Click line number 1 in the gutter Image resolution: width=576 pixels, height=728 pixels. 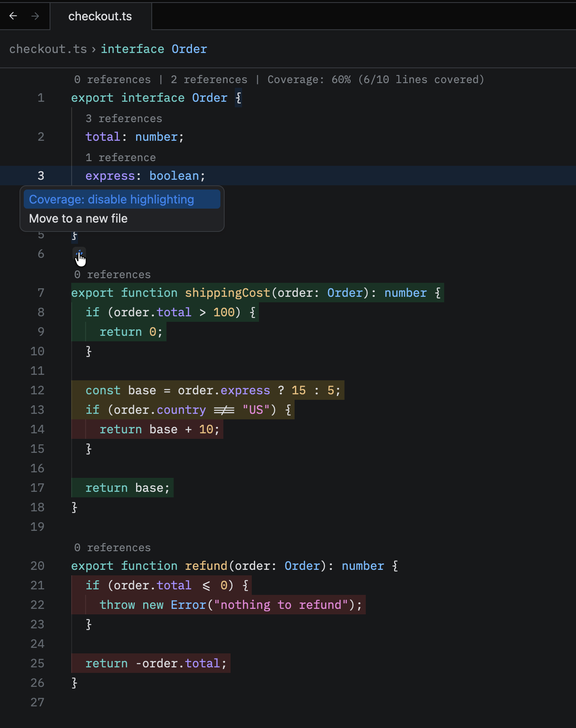pos(41,98)
